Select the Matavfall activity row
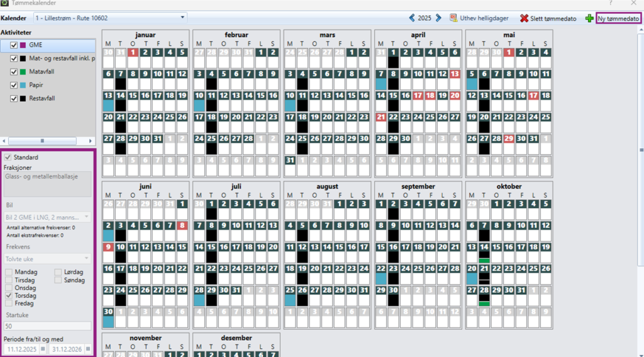 (x=48, y=72)
